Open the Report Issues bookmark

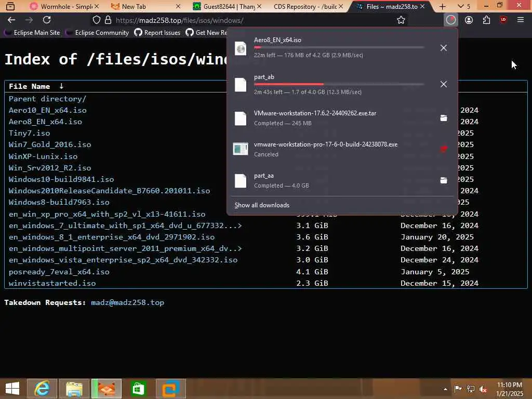click(157, 33)
